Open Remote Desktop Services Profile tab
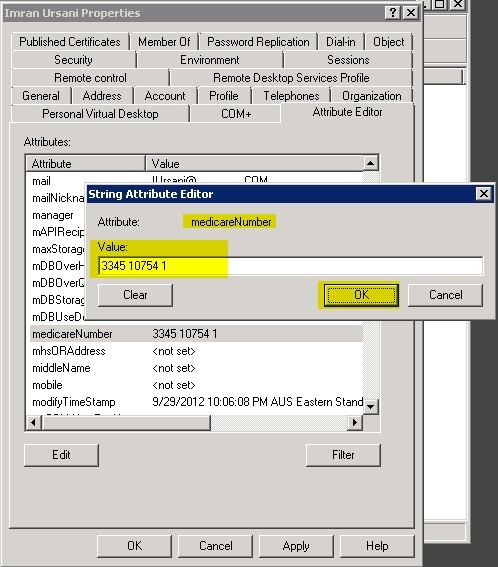Viewport: 498px width, 567px height. click(x=291, y=78)
